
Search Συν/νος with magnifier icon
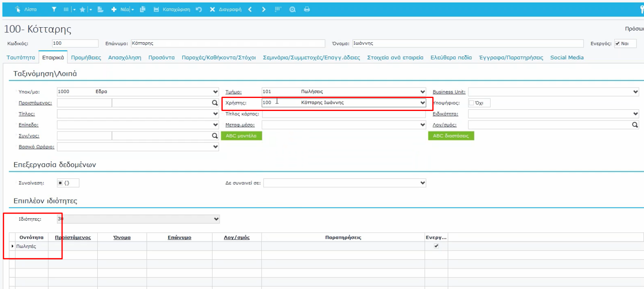click(216, 136)
